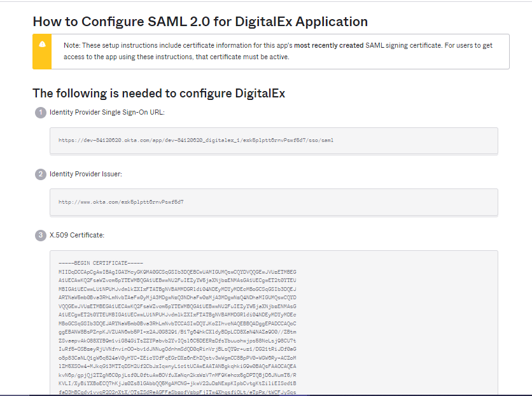This screenshot has height=396, width=532.
Task: Click the BEGIN CERTIFICATE line
Action: 101,262
